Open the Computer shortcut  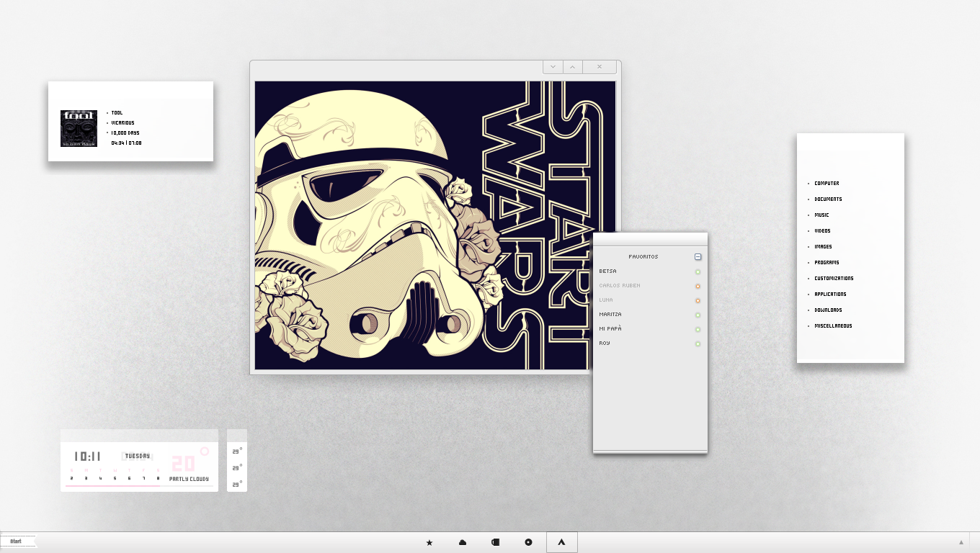tap(827, 184)
